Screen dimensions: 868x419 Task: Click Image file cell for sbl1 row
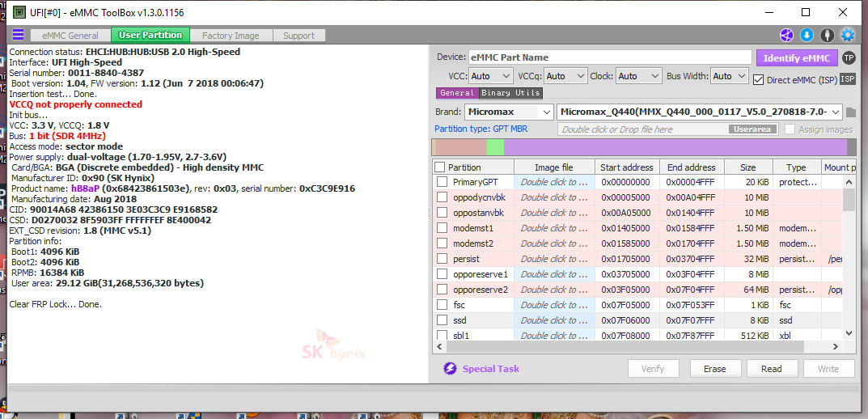tap(554, 336)
